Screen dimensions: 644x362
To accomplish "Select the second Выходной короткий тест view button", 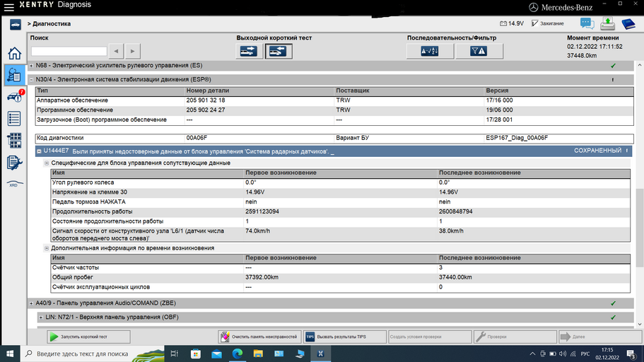I will (x=279, y=52).
